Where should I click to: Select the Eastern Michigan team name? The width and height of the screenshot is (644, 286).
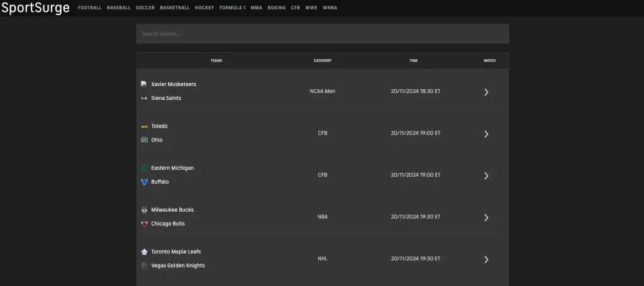[172, 168]
